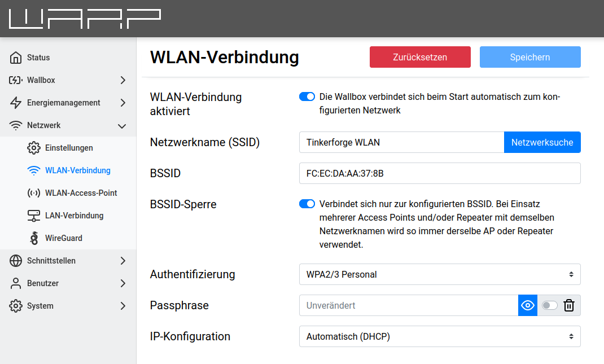The width and height of the screenshot is (604, 364).
Task: Open the Authentifizierung dropdown
Action: 439,274
